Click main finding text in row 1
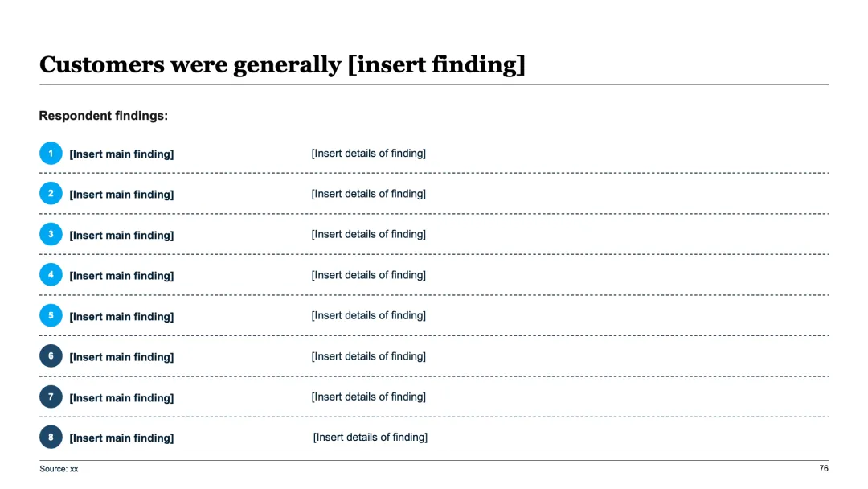 [x=121, y=154]
